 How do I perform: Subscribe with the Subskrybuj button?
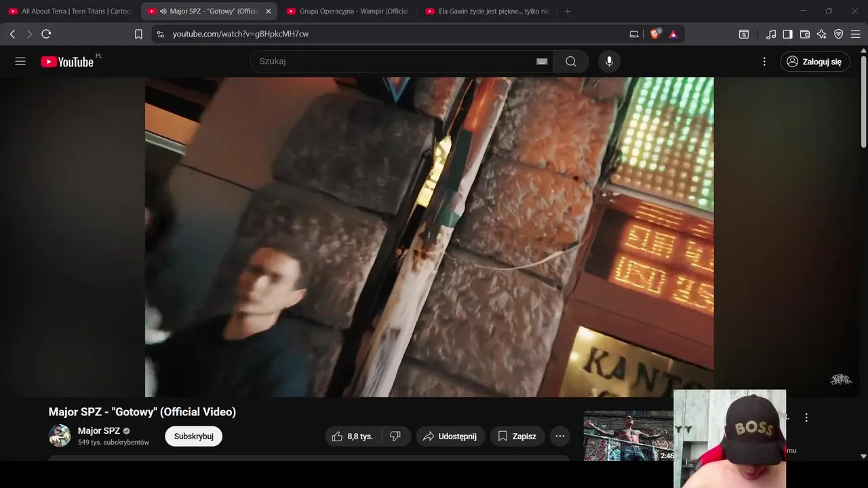pos(193,436)
